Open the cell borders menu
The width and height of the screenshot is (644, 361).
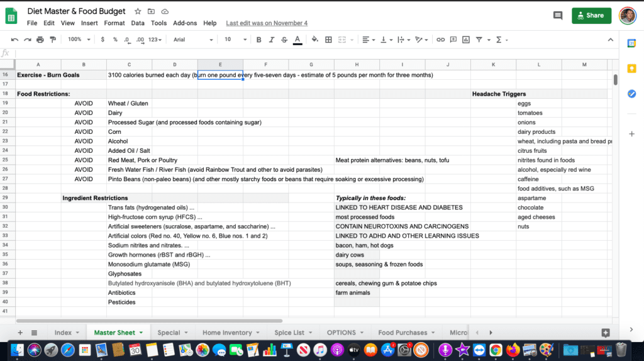[328, 40]
